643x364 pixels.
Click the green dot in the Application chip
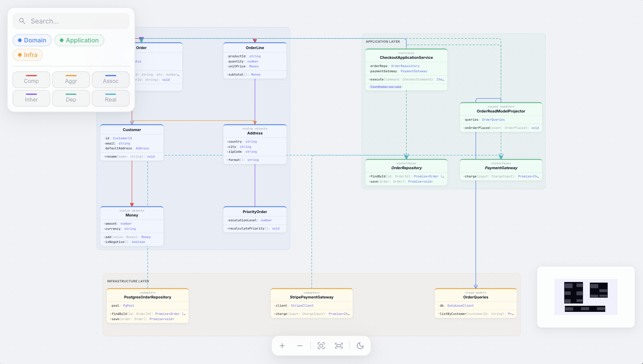tap(61, 40)
